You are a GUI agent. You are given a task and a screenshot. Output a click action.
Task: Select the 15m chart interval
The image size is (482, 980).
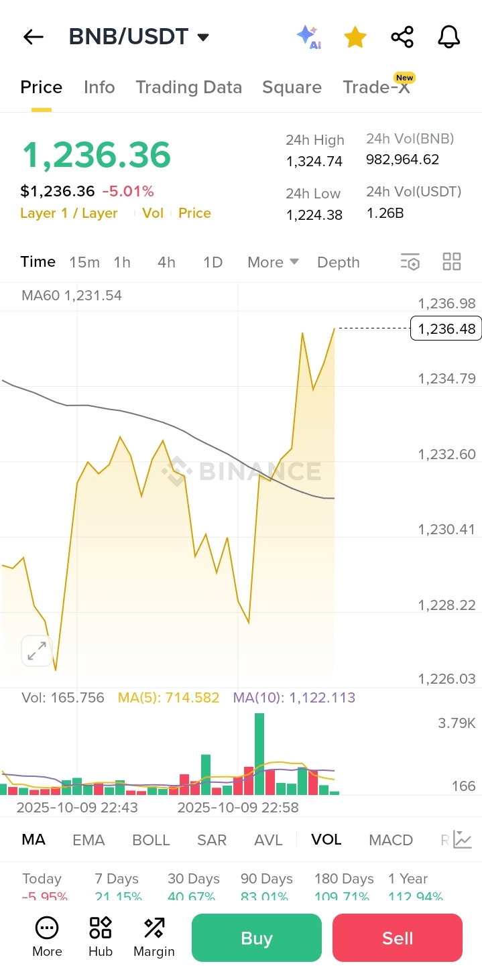point(84,262)
